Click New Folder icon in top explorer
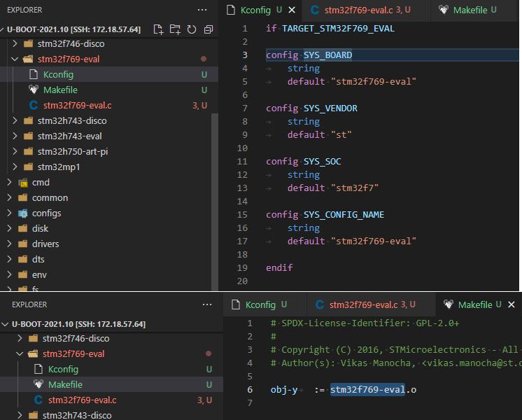 click(x=175, y=29)
